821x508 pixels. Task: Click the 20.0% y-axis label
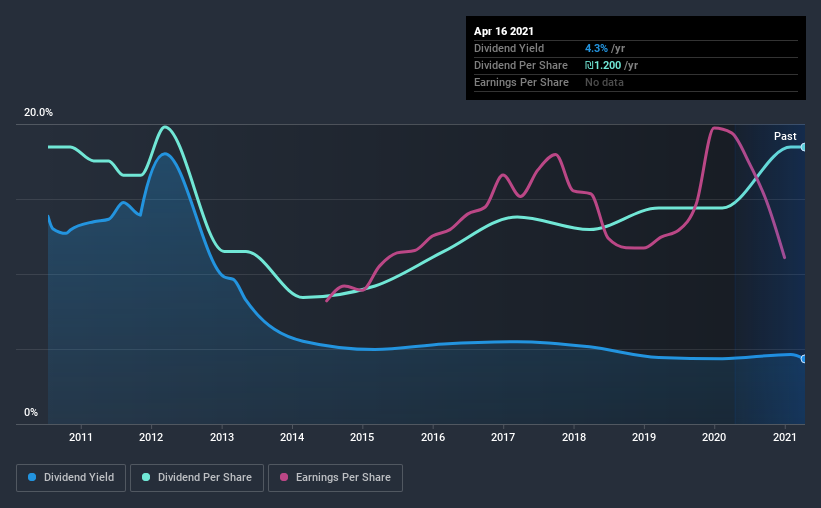[38, 113]
